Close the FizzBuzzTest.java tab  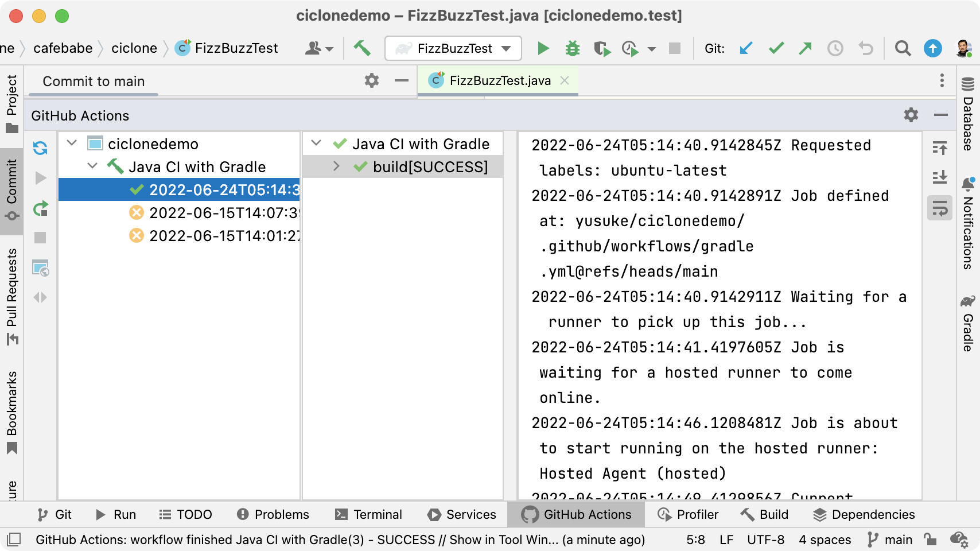pyautogui.click(x=565, y=80)
